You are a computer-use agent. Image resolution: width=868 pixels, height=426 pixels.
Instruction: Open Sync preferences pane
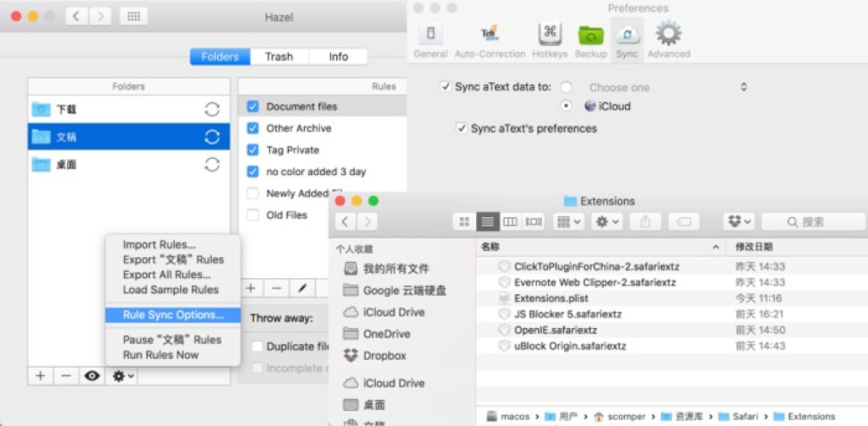coord(627,41)
